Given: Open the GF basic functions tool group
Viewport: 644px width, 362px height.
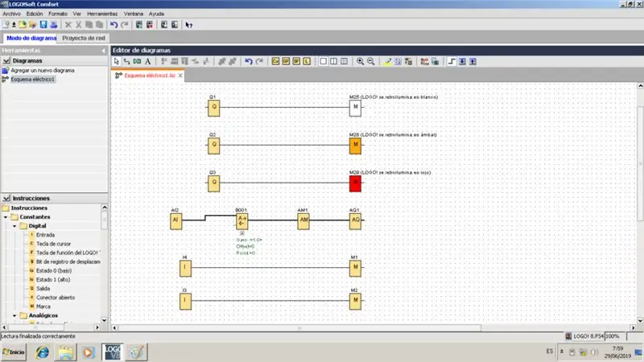Looking at the screenshot, I should [286, 62].
